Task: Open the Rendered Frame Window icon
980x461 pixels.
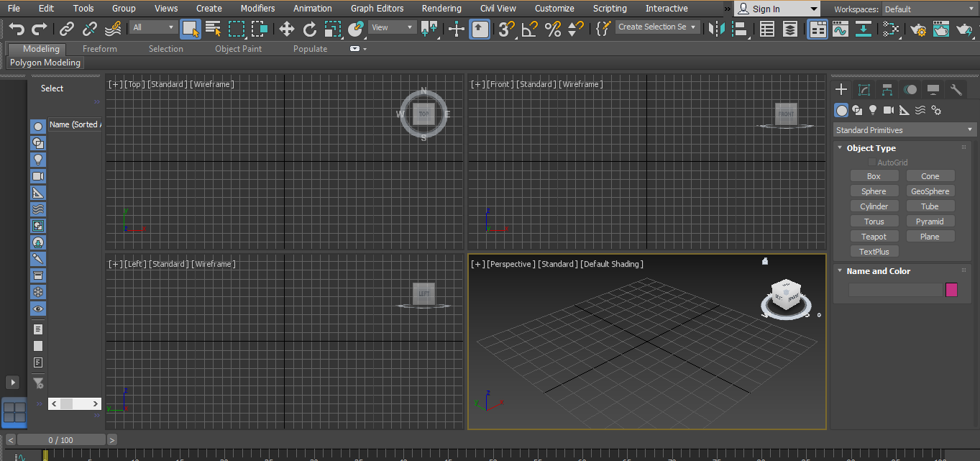Action: (x=941, y=29)
